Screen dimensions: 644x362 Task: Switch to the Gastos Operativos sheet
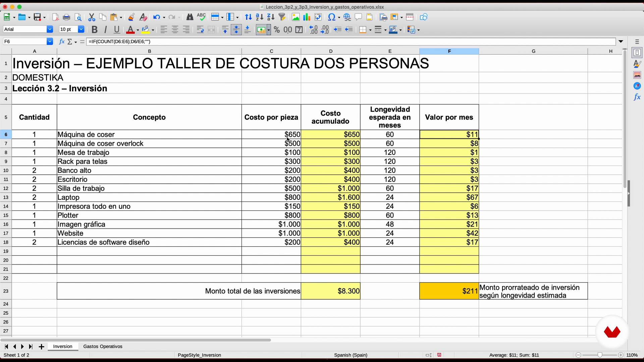coord(103,346)
